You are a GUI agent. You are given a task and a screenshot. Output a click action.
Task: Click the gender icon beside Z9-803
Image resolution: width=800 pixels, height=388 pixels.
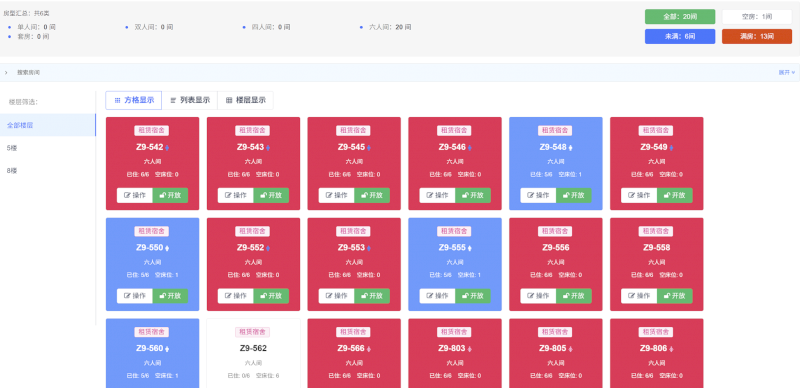pos(469,349)
